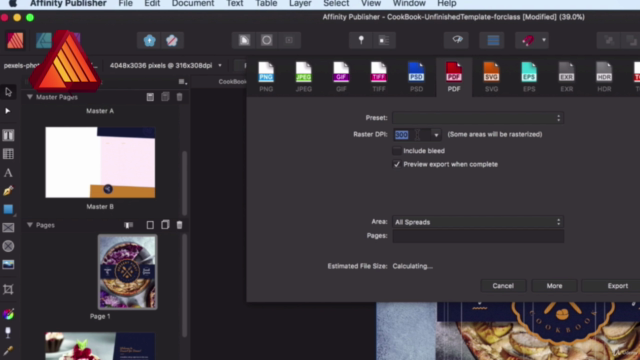Collapse the Master Pages section
Viewport: 640px width, 360px height.
coord(30,97)
